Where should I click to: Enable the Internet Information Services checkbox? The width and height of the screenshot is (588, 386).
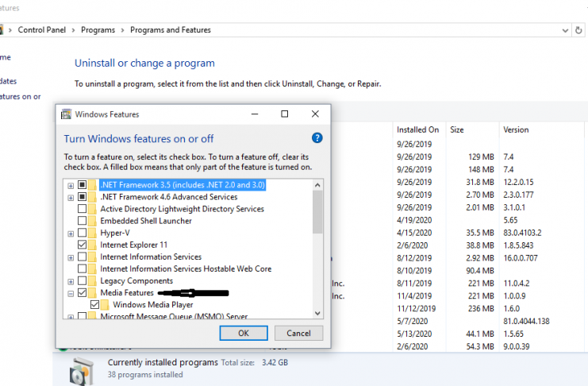coord(82,257)
